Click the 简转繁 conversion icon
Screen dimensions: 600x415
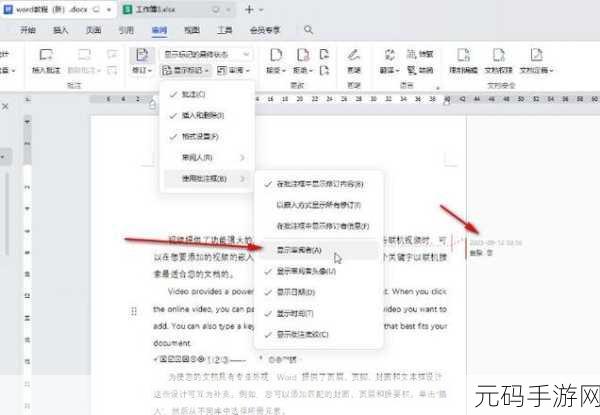click(420, 70)
